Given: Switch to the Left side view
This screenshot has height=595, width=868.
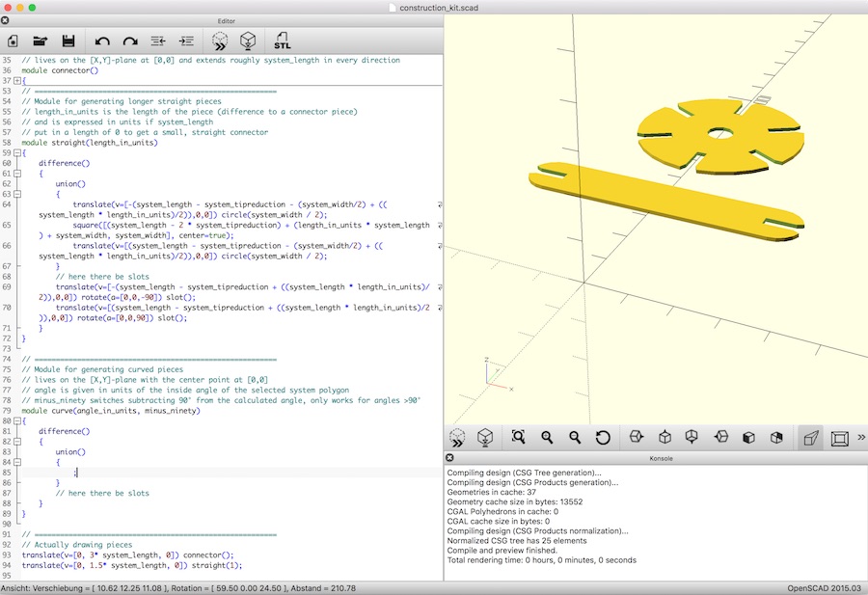Looking at the screenshot, I should pyautogui.click(x=720, y=437).
